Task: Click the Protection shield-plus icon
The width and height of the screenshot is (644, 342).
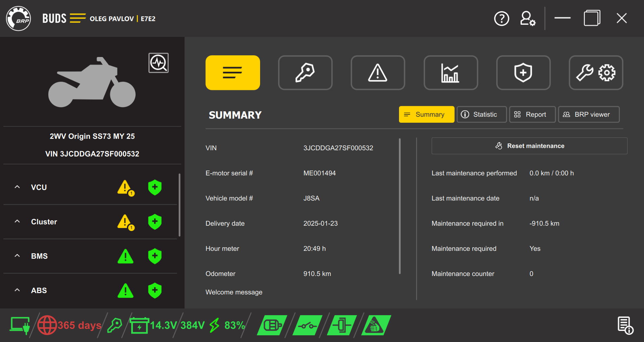Action: point(523,72)
